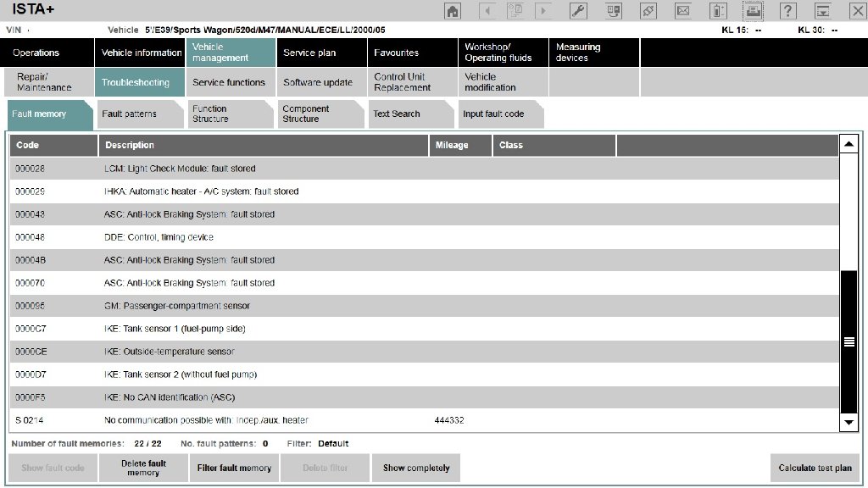Go to the ISTA+ home screen icon

pos(453,10)
